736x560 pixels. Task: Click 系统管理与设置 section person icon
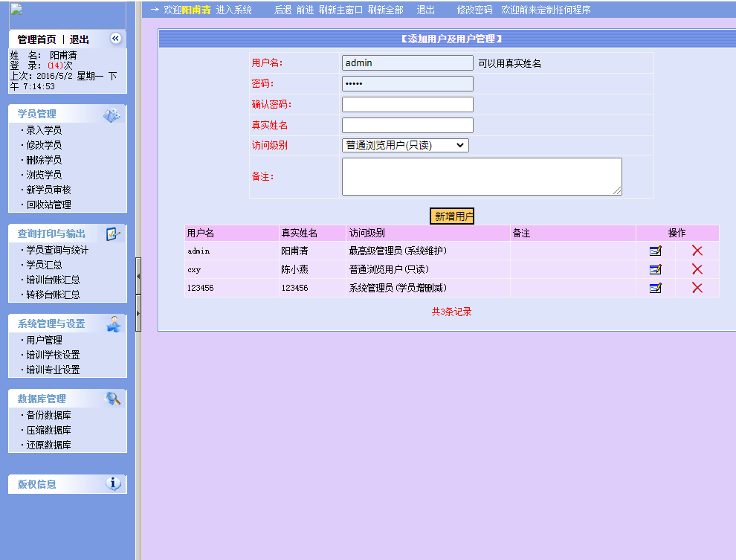(113, 324)
